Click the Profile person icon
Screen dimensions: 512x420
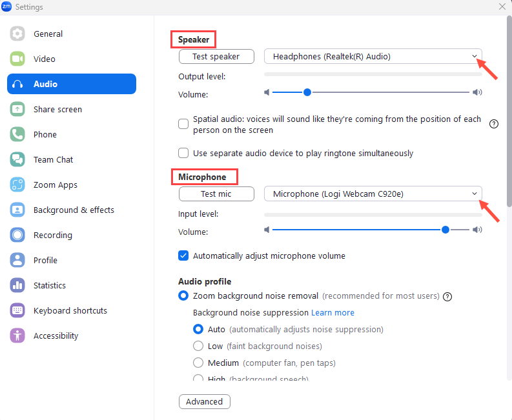coord(17,260)
